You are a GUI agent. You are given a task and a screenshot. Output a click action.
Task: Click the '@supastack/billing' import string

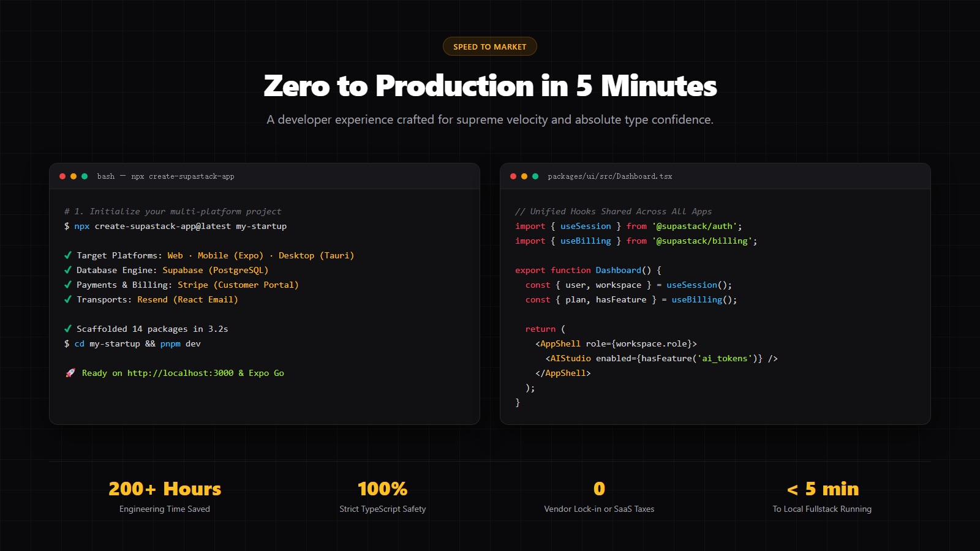tap(702, 241)
